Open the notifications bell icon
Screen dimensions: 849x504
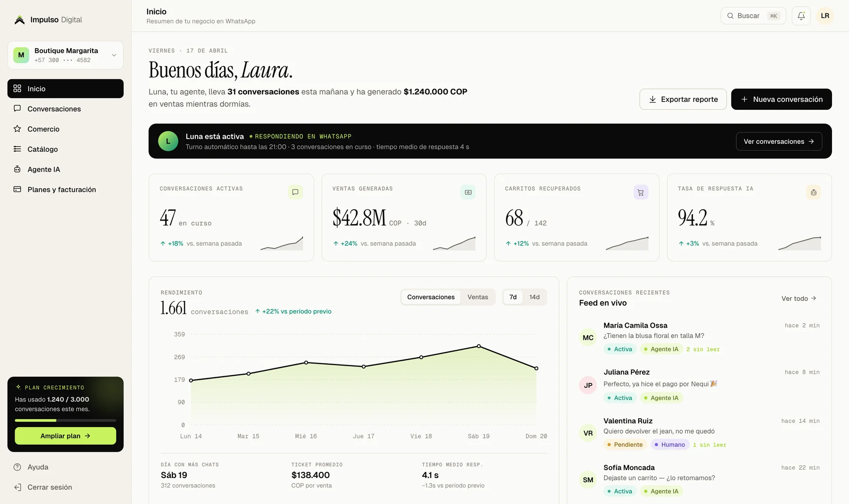[x=801, y=16]
